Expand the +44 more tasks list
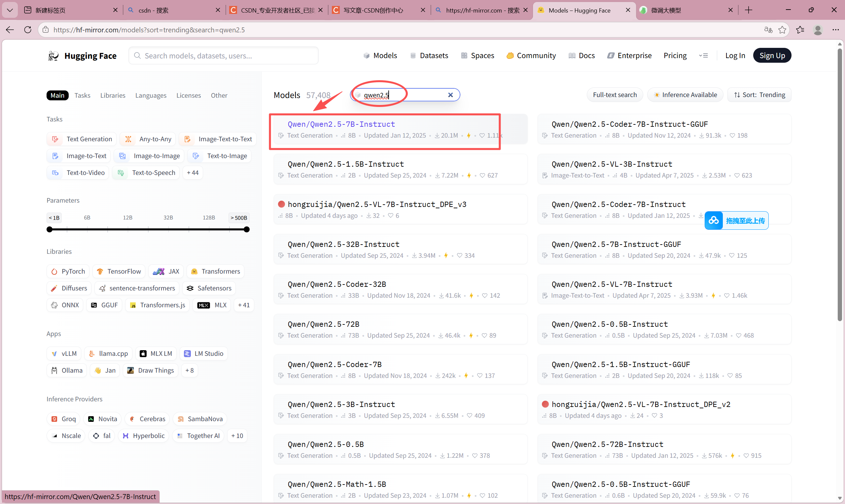This screenshot has height=504, width=845. click(x=193, y=173)
